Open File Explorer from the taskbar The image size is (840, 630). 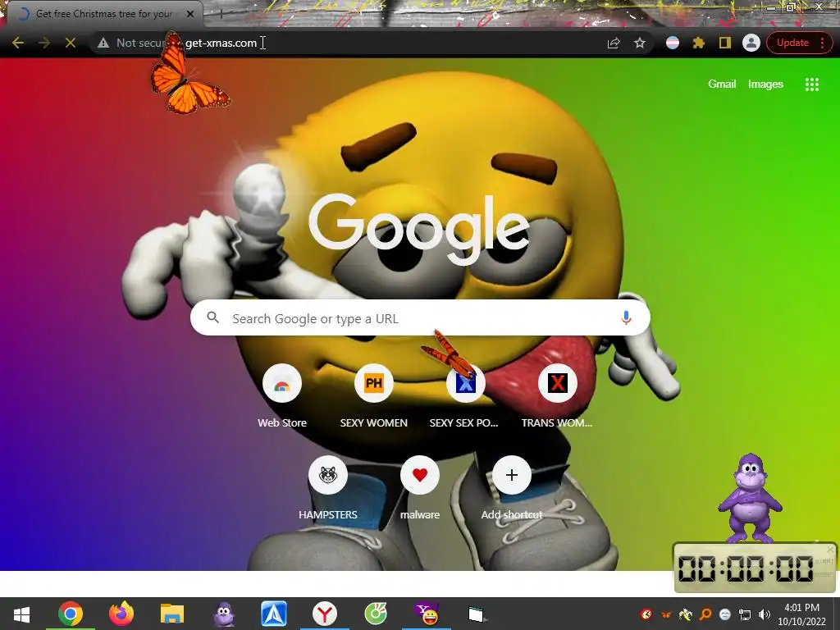172,614
